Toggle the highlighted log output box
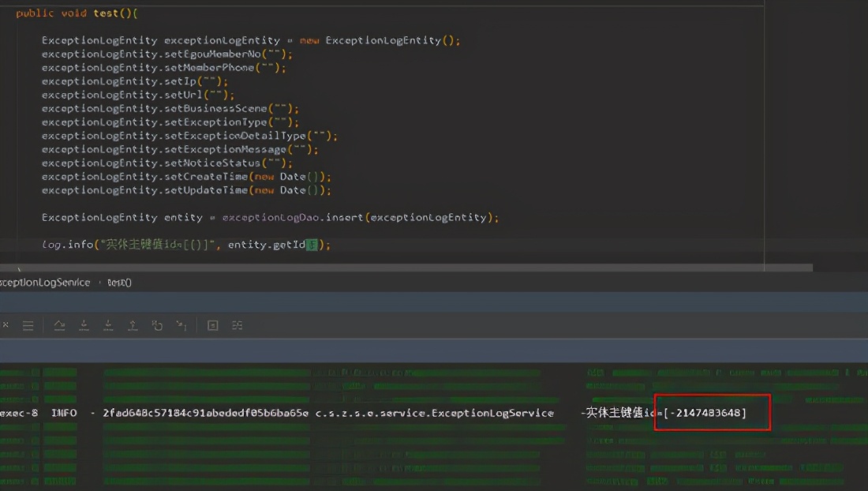Image resolution: width=868 pixels, height=491 pixels. tap(712, 411)
